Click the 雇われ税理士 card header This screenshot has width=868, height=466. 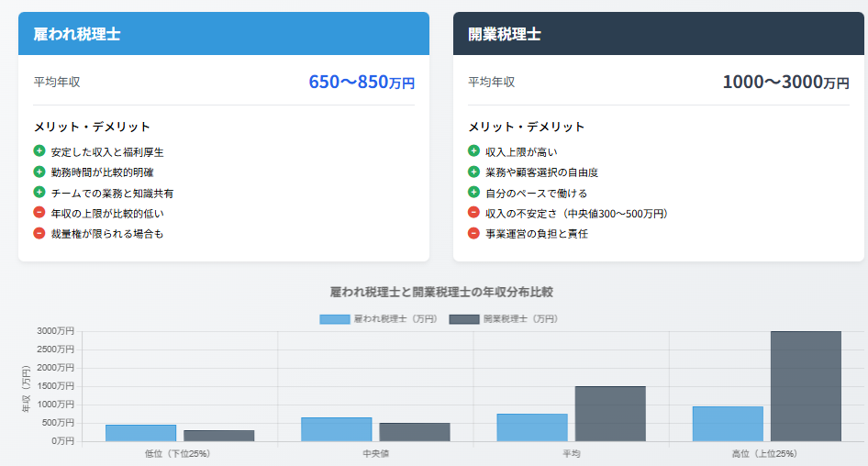tap(224, 34)
